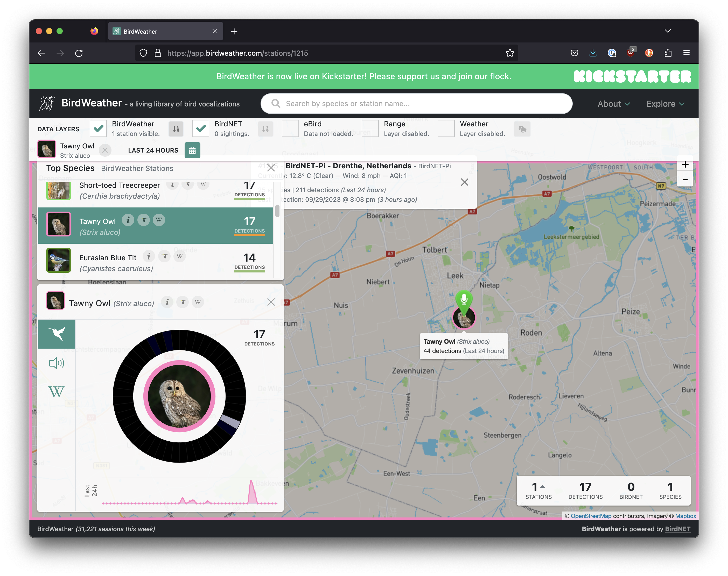Open Wikipedia tab in Tawny Owl panel
The height and width of the screenshot is (576, 728).
56,392
